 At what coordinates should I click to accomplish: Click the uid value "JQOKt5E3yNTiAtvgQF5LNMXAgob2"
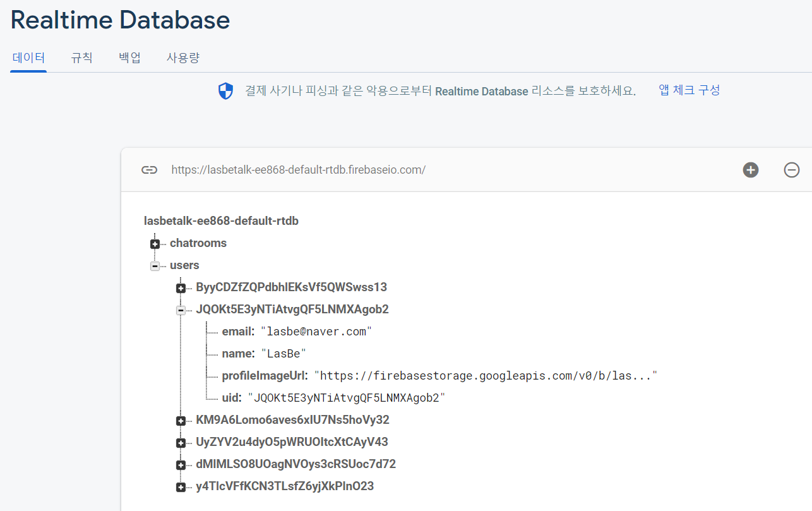(x=347, y=398)
